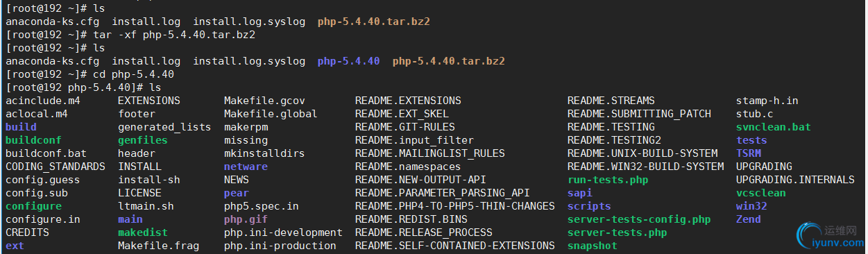This screenshot has height=254, width=868.
Task: Select the README.GIT-RULES file name
Action: (405, 127)
